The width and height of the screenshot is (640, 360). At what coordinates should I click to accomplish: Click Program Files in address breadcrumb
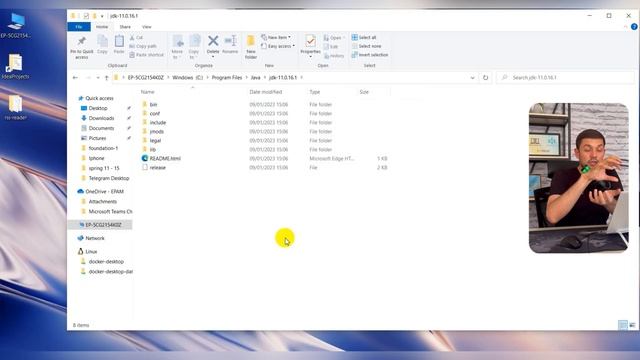pos(227,78)
